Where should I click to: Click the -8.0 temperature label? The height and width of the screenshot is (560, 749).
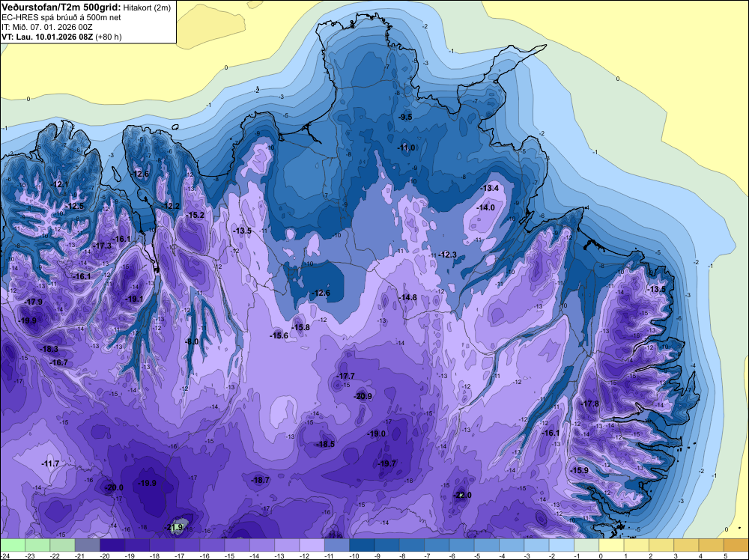tap(192, 342)
